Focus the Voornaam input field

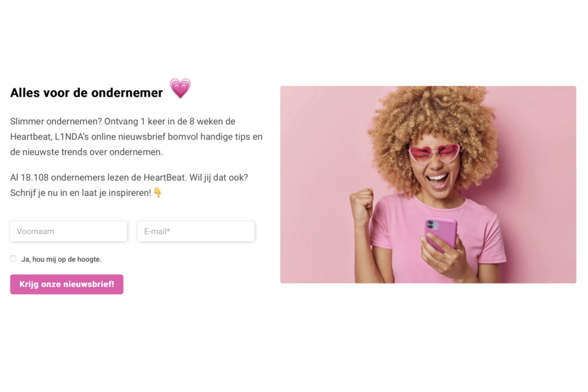click(x=69, y=231)
